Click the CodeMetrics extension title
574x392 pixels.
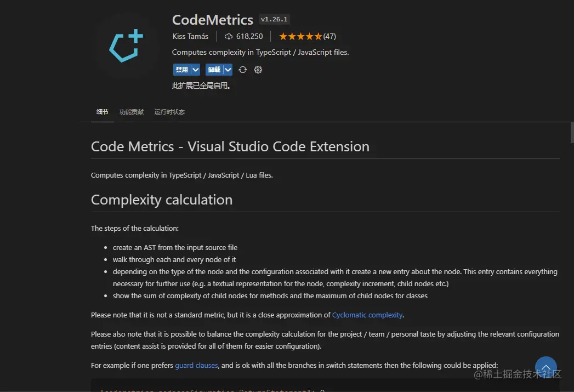(x=213, y=20)
